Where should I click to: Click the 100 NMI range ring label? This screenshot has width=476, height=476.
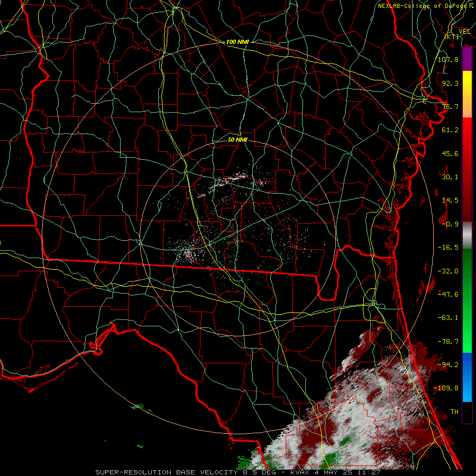click(x=237, y=42)
